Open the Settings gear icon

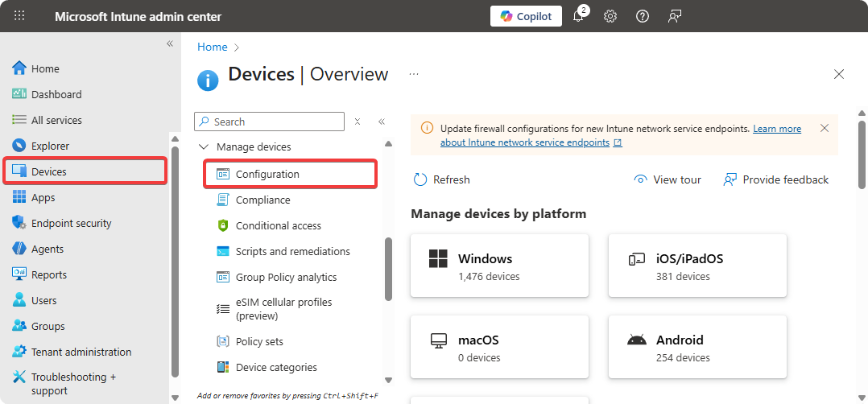click(x=610, y=16)
